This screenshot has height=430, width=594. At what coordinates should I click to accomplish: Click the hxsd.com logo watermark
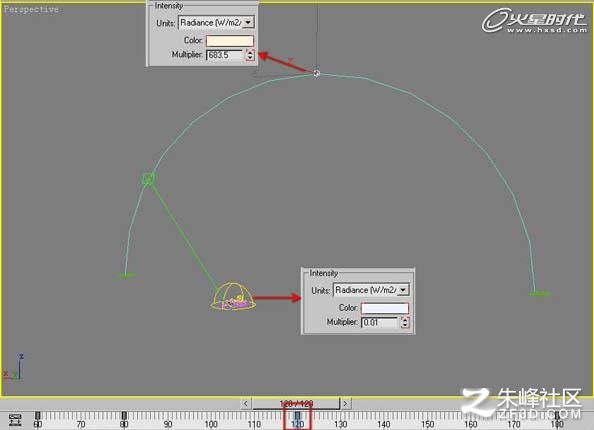tap(534, 21)
